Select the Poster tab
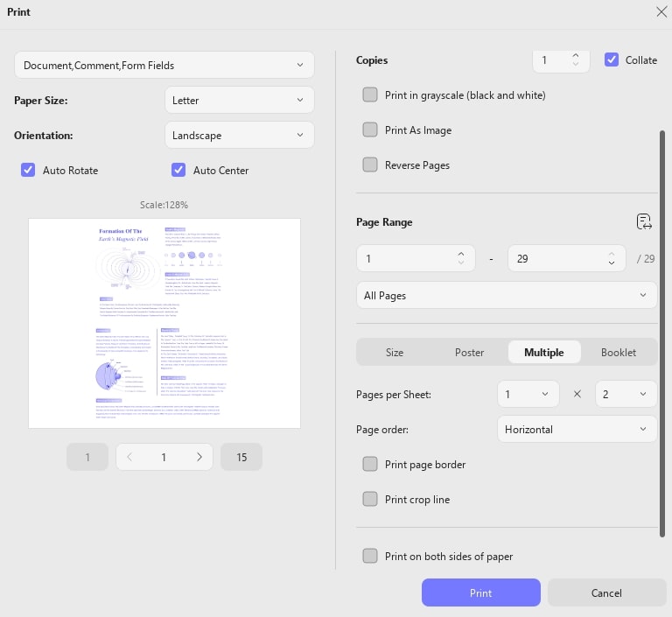This screenshot has height=617, width=672. tap(469, 353)
